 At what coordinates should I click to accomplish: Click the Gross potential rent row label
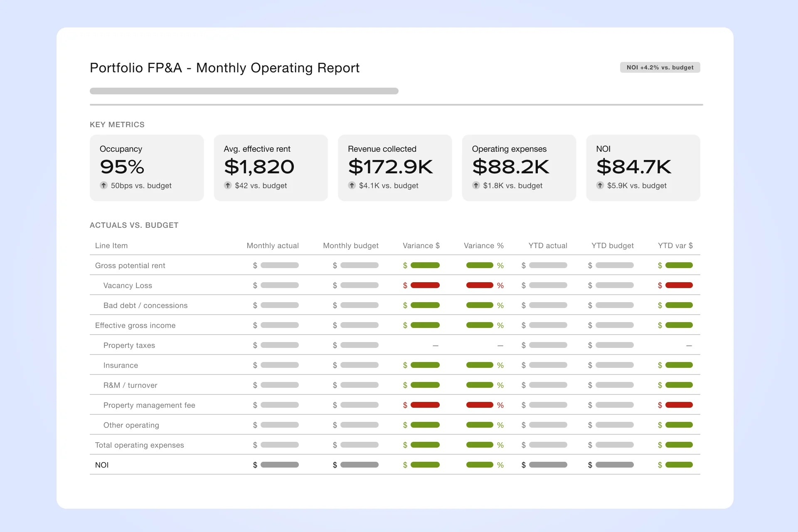(130, 266)
